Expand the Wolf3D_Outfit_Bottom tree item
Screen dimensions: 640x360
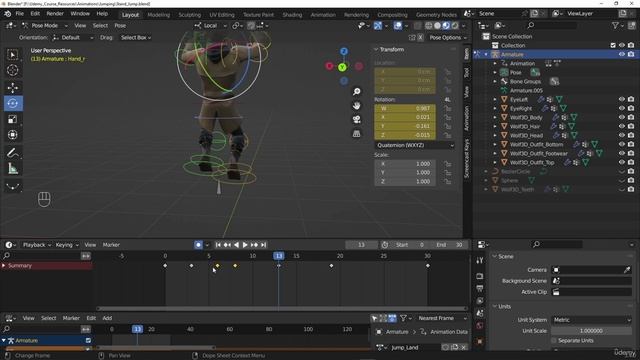pos(495,144)
